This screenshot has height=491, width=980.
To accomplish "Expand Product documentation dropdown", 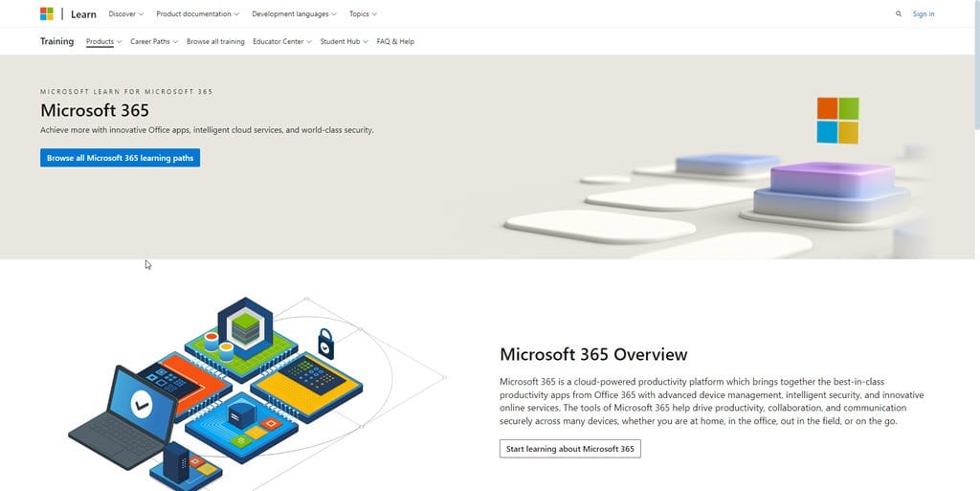I will pos(197,13).
